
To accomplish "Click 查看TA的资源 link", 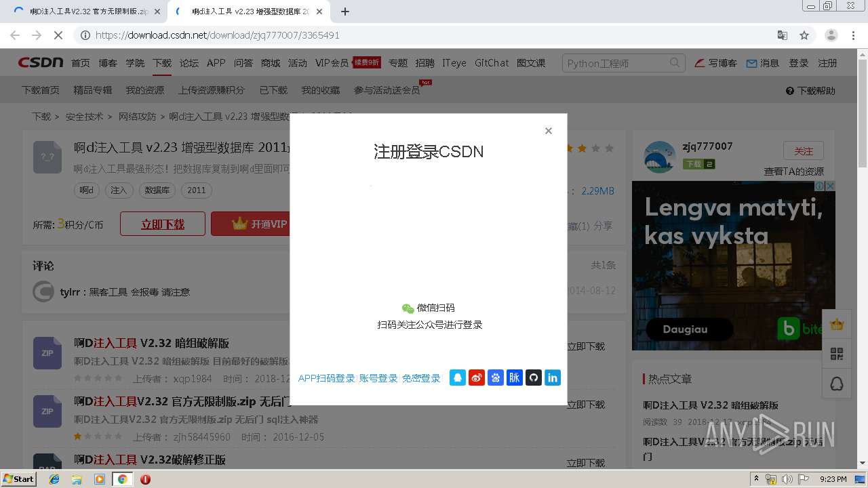I will click(794, 171).
